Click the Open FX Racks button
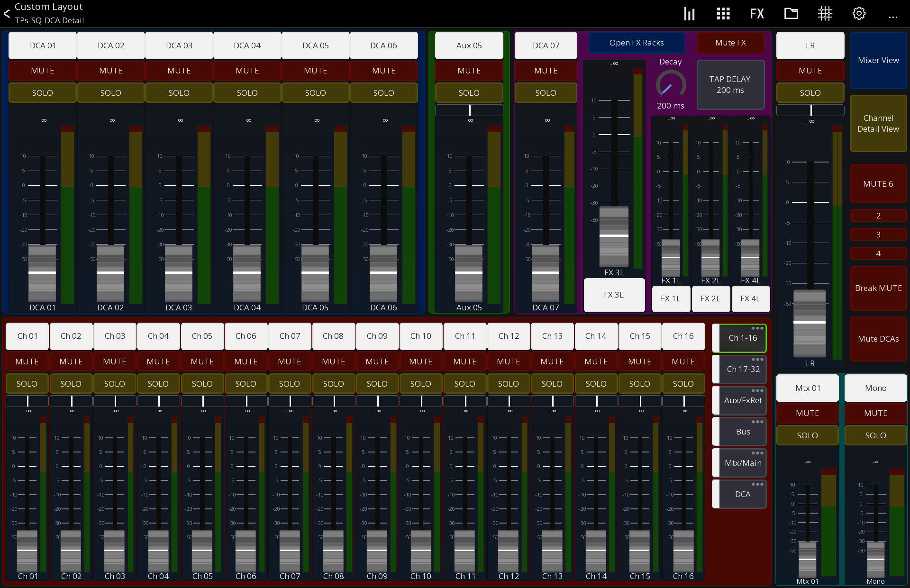Image resolution: width=910 pixels, height=588 pixels. (637, 43)
